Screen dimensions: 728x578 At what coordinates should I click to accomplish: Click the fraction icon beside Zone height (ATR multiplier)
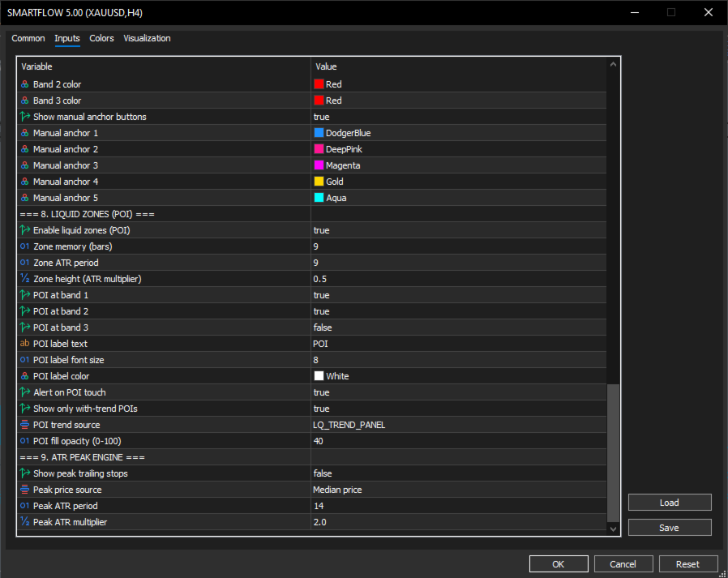(x=24, y=279)
